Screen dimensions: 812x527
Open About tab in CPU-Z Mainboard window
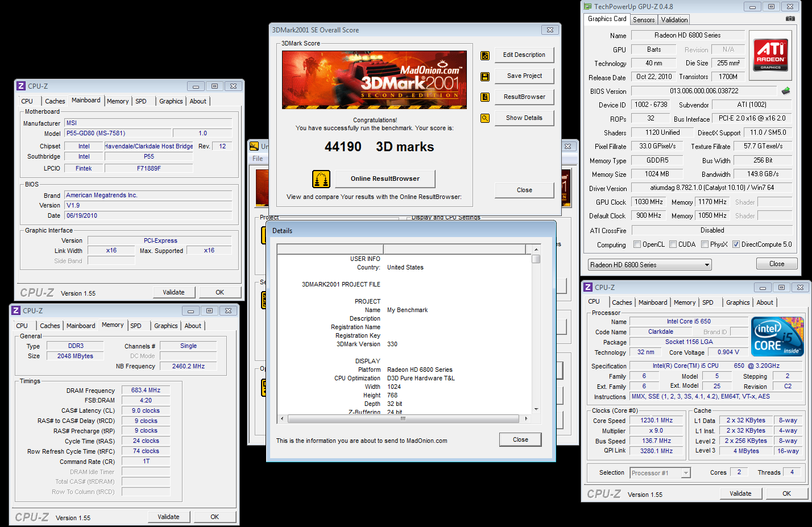[x=198, y=101]
